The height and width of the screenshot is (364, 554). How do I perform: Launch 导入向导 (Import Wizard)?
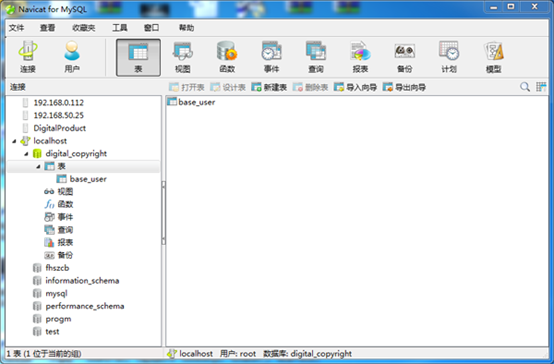355,87
